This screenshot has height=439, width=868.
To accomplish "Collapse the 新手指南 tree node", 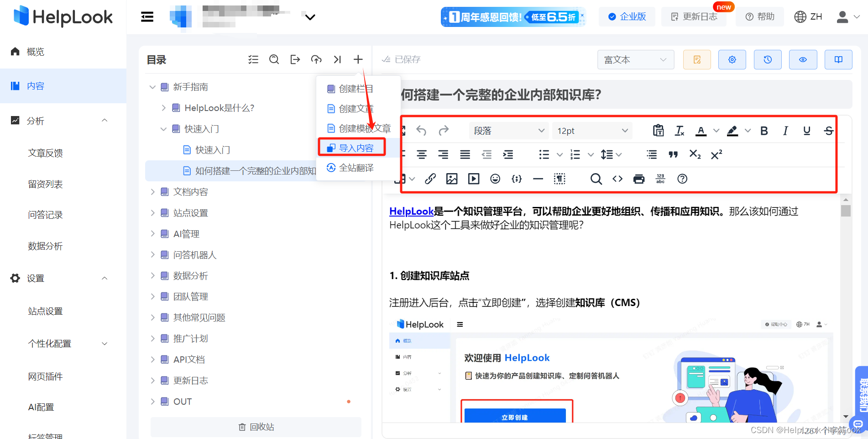I will [x=152, y=87].
